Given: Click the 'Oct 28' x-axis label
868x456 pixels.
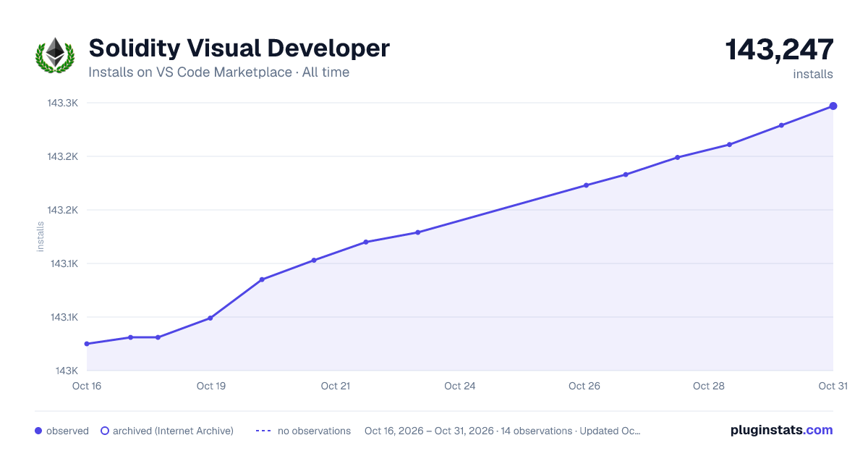Looking at the screenshot, I should [709, 386].
